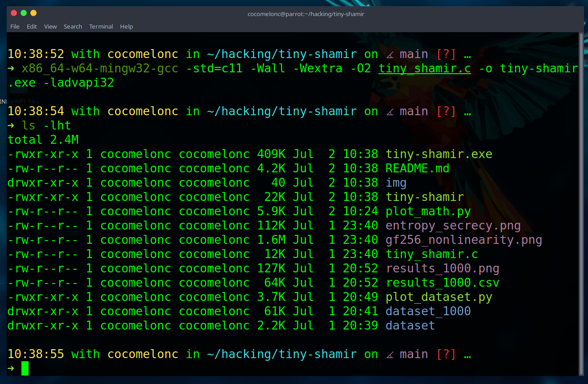Image resolution: width=588 pixels, height=384 pixels.
Task: Open the Terminal menu
Action: 101,26
